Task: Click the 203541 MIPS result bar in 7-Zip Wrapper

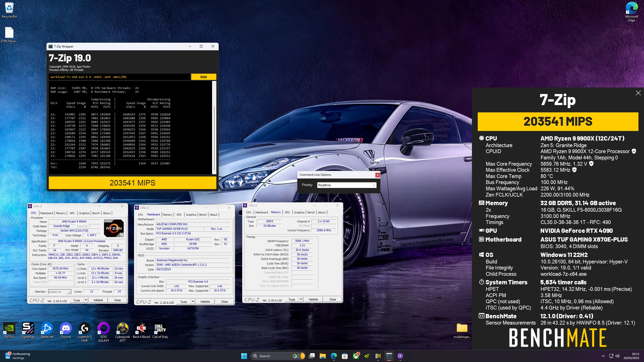Action: pos(132,183)
